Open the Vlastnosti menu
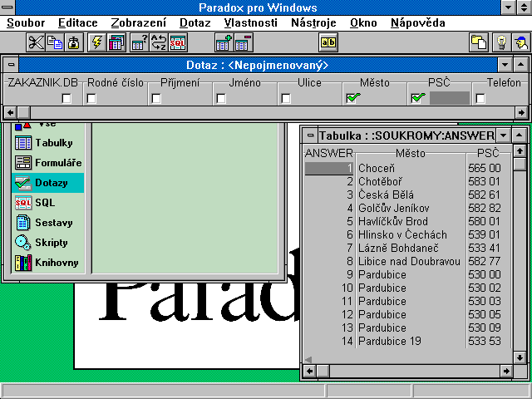 coord(251,23)
